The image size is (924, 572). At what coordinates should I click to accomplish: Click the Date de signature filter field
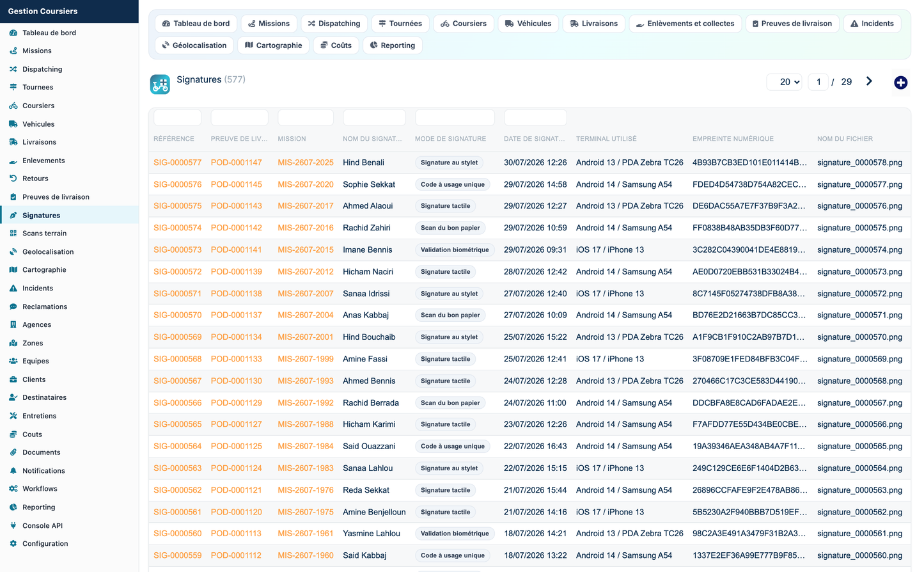coord(535,118)
